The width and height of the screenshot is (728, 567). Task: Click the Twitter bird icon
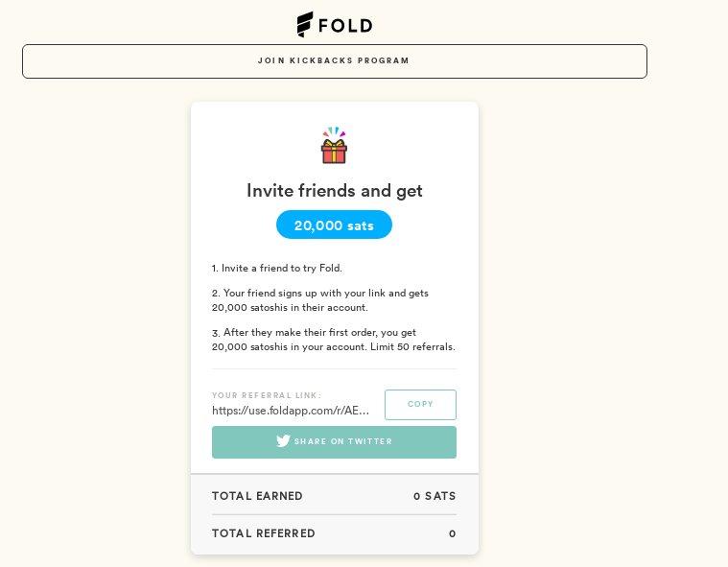click(x=283, y=440)
